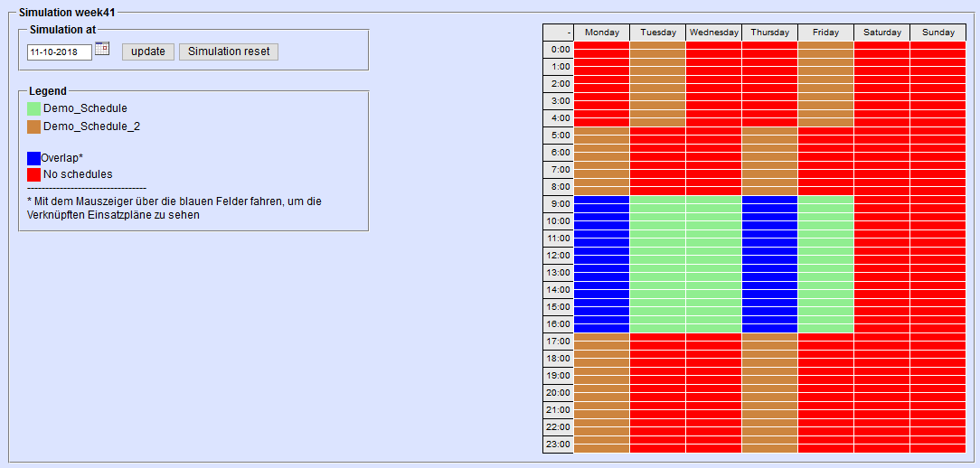This screenshot has height=468, width=980.
Task: Click the blue Overlap legend swatch
Action: tap(34, 158)
